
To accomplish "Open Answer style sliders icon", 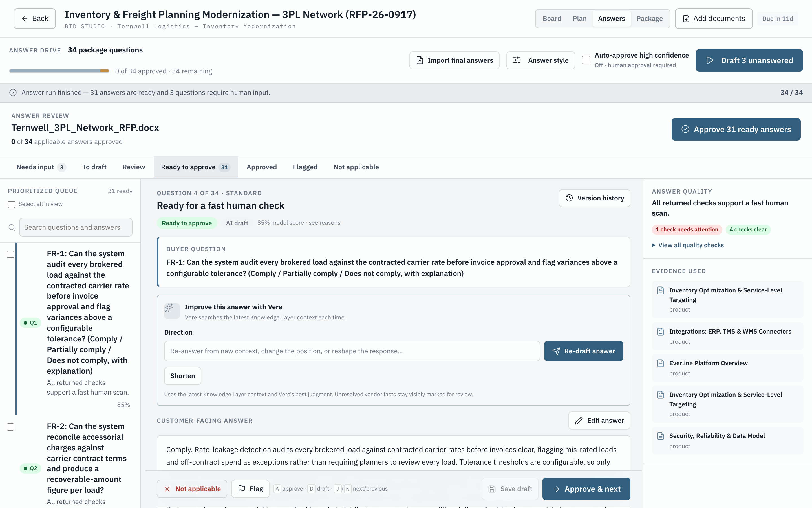I will coord(517,60).
